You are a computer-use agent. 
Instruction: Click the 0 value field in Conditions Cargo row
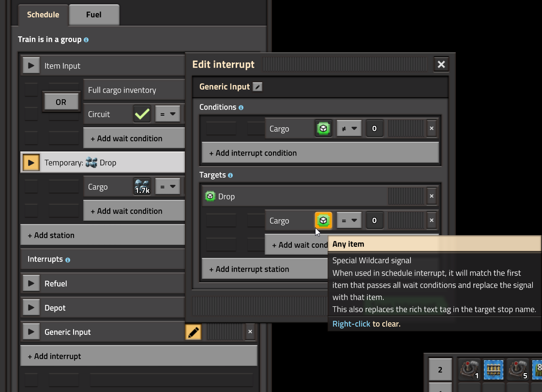[x=375, y=129]
